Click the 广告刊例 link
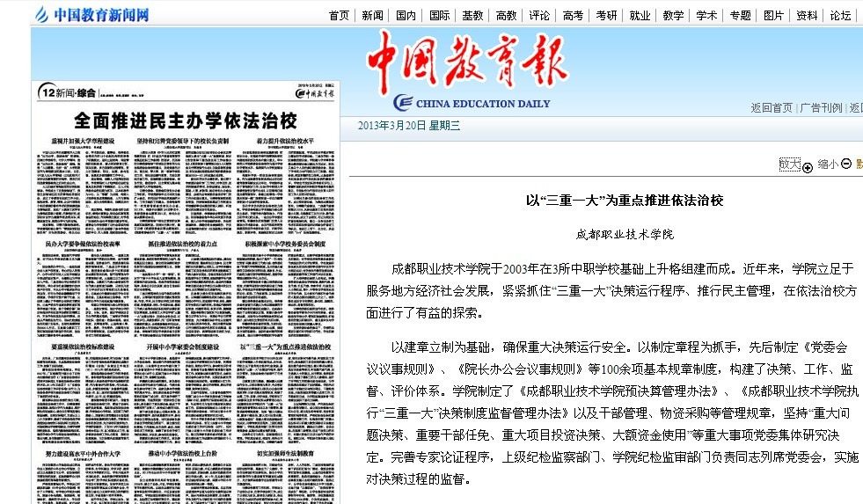This screenshot has width=863, height=504. [821, 108]
